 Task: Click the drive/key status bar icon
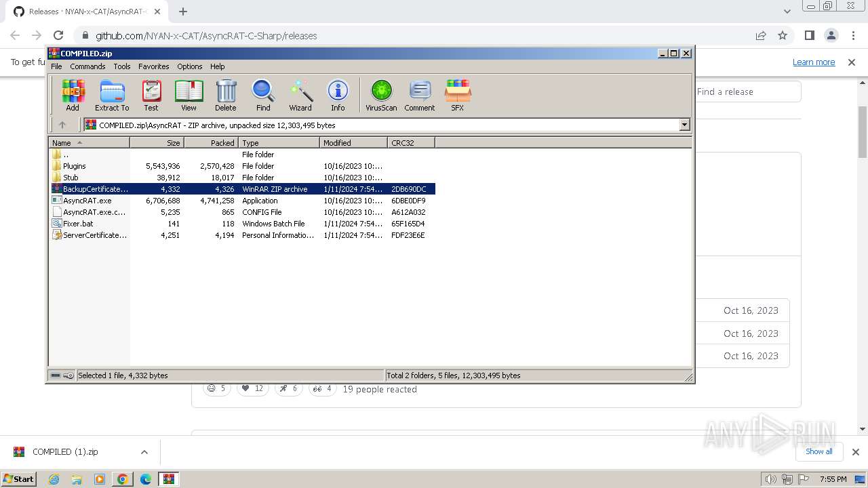point(62,375)
